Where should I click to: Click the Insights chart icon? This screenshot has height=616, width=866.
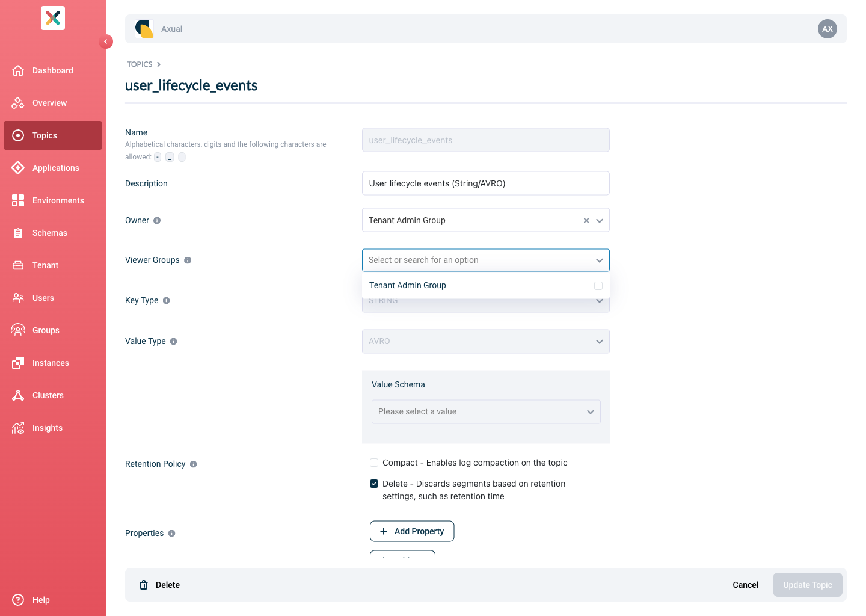[x=18, y=428]
